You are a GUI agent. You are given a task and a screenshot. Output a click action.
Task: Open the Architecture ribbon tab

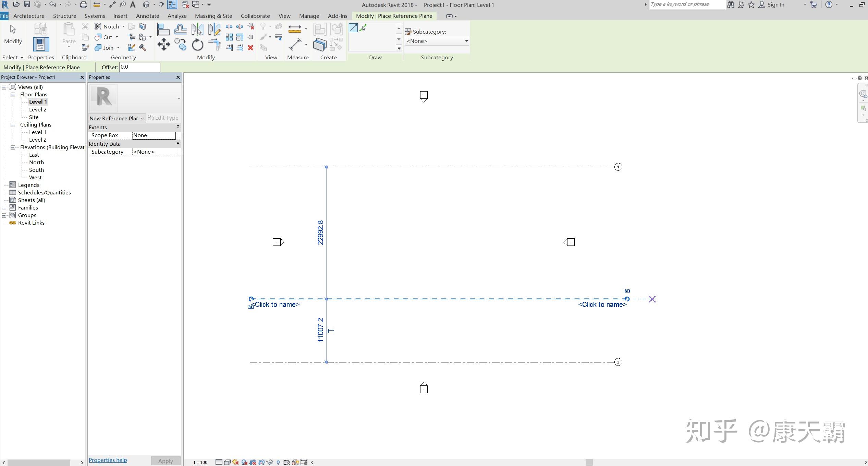[x=29, y=16]
